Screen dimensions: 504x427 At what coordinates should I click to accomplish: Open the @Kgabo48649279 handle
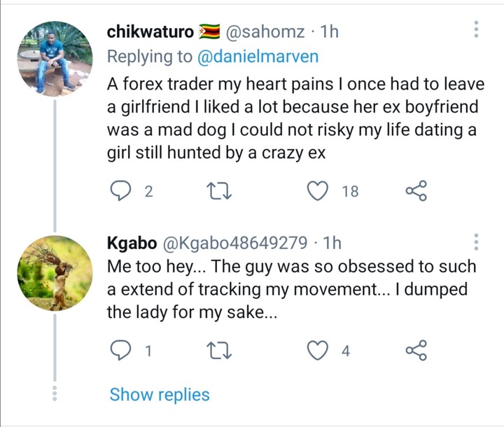[235, 243]
